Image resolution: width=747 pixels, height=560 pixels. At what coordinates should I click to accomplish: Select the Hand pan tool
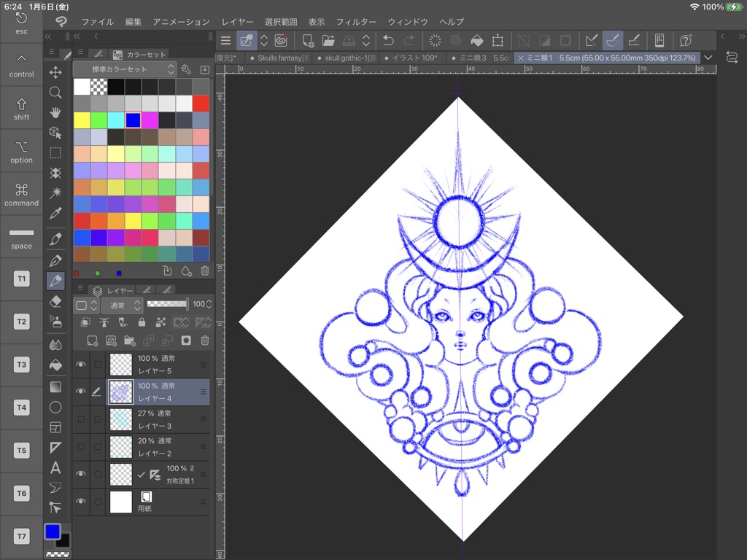55,112
